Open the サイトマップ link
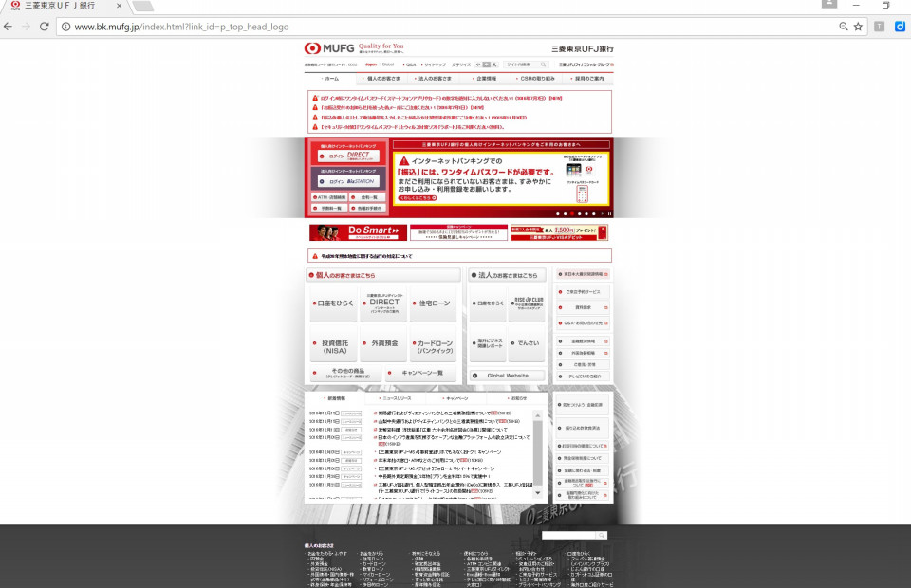Viewport: 911px width, 588px height. point(435,65)
